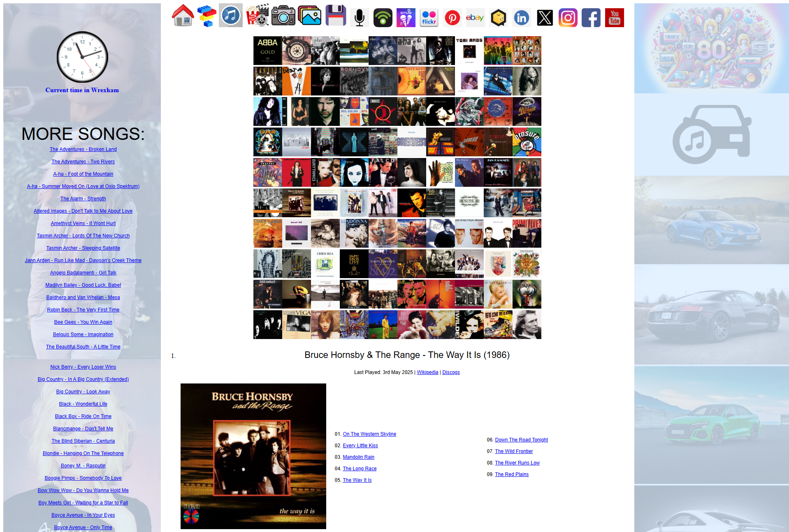
Task: Open Boy Meets Girl - Waiting for a Star link
Action: (x=83, y=503)
